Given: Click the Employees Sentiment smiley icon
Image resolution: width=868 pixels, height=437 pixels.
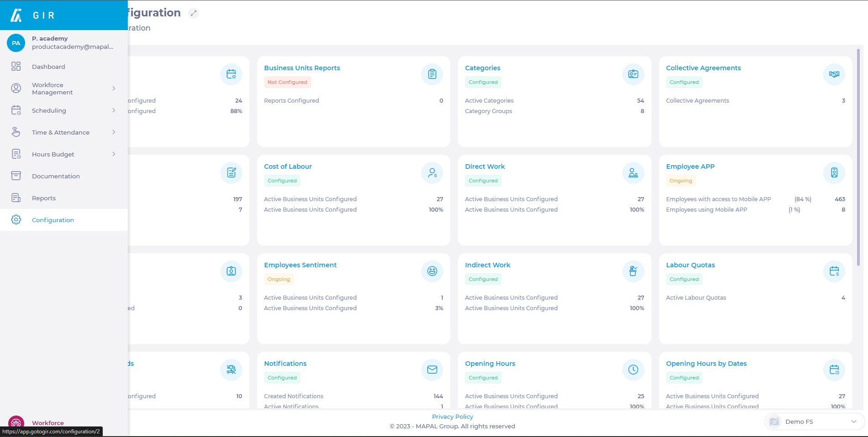Looking at the screenshot, I should tap(432, 271).
